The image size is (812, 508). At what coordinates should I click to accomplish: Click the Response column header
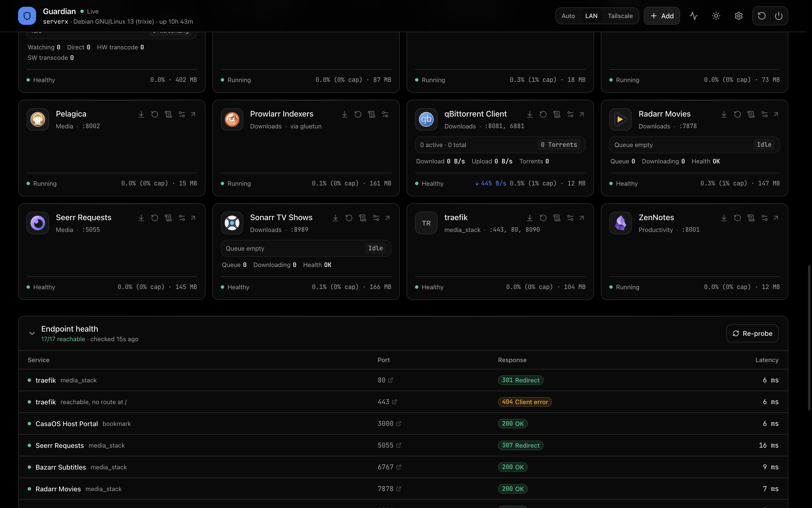pyautogui.click(x=512, y=360)
